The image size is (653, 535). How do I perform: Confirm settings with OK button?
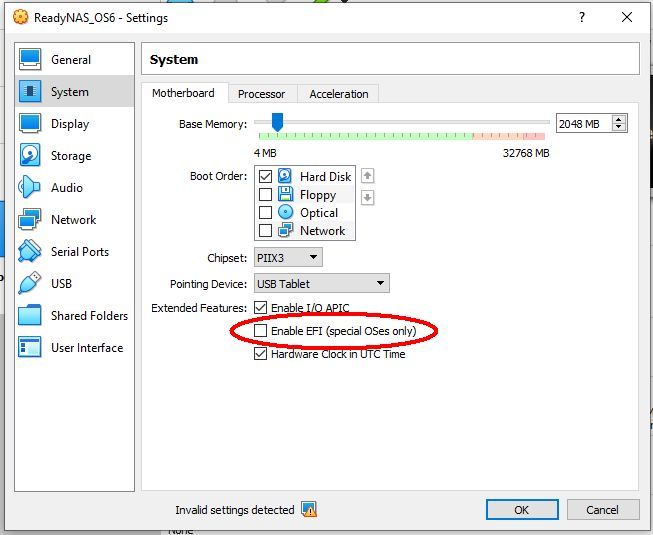click(522, 510)
